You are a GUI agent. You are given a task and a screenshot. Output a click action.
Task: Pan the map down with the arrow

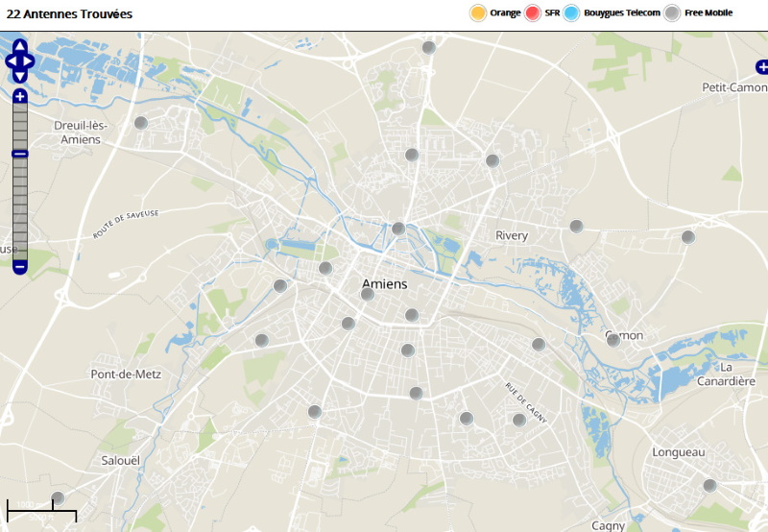tap(20, 77)
